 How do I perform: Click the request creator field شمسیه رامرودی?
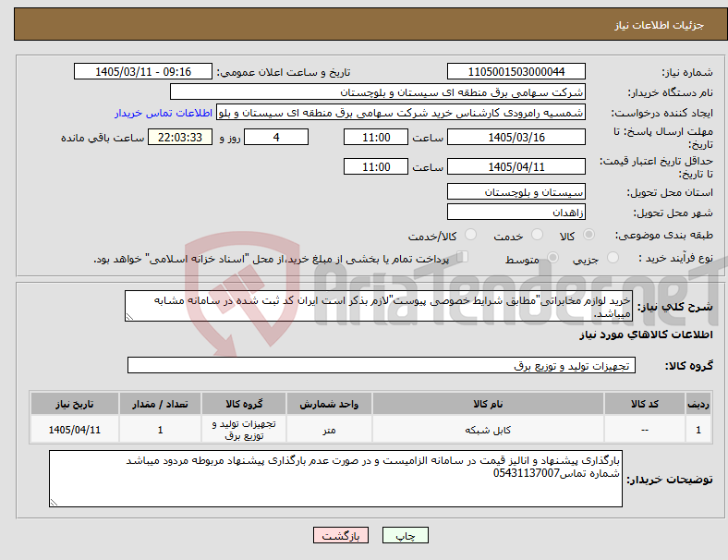pyautogui.click(x=401, y=113)
